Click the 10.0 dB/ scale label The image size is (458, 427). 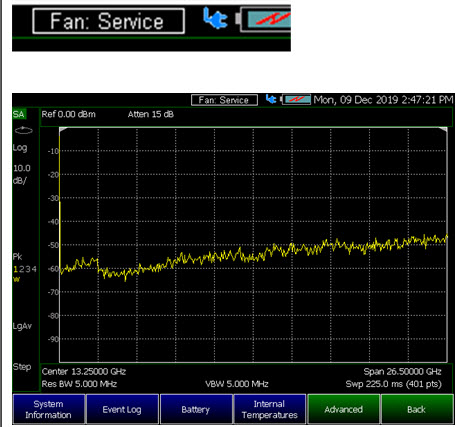pos(22,174)
